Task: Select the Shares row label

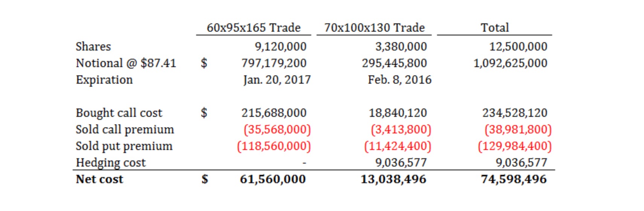Action: tap(93, 46)
